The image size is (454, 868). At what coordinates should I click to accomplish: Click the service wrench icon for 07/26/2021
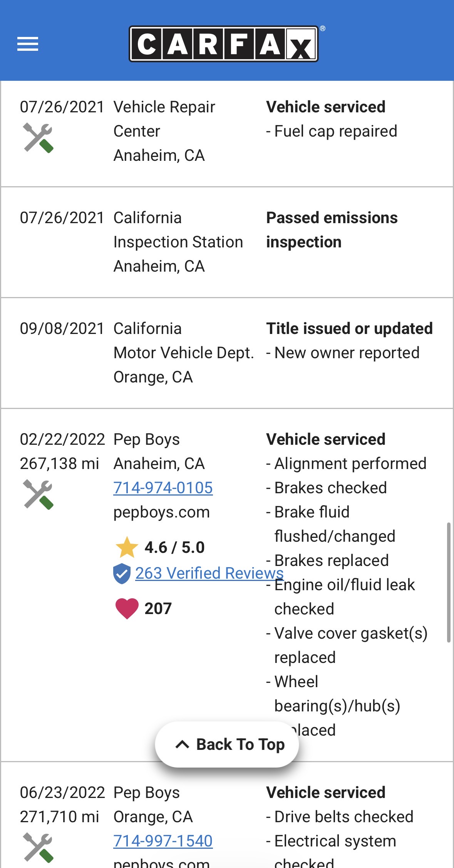point(38,138)
